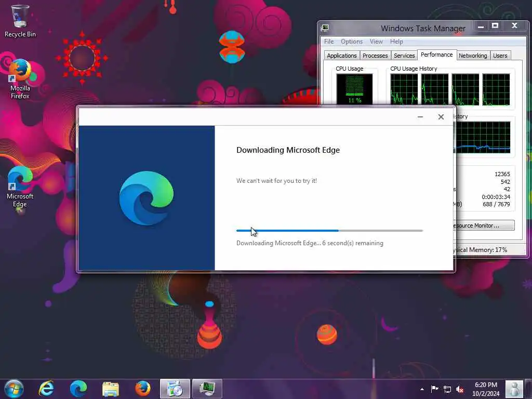Open the network tray icon

[447, 389]
